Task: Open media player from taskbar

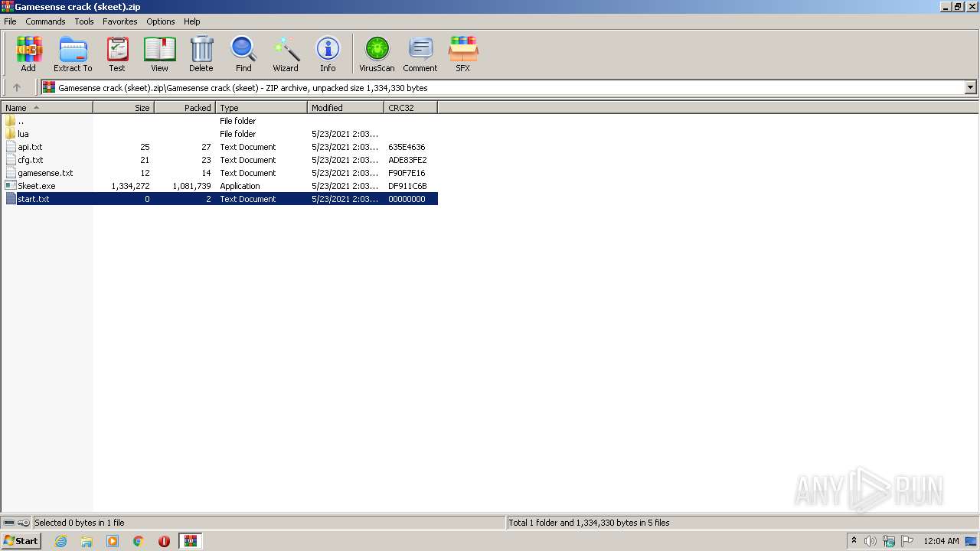Action: (x=113, y=541)
